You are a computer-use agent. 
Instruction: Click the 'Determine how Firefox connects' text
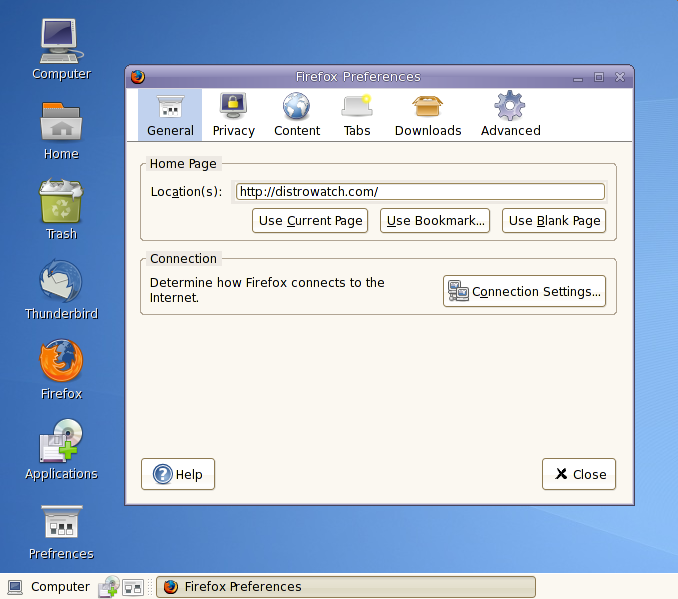(x=267, y=290)
